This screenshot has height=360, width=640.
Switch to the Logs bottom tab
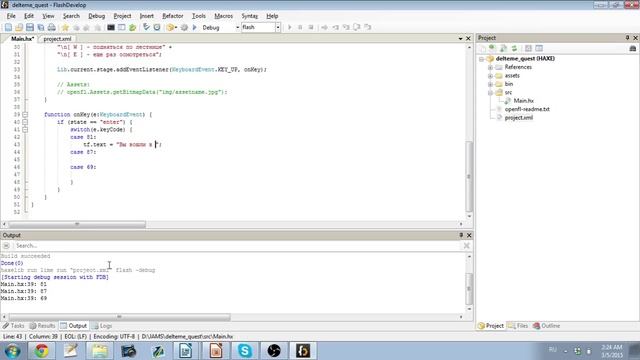point(102,326)
